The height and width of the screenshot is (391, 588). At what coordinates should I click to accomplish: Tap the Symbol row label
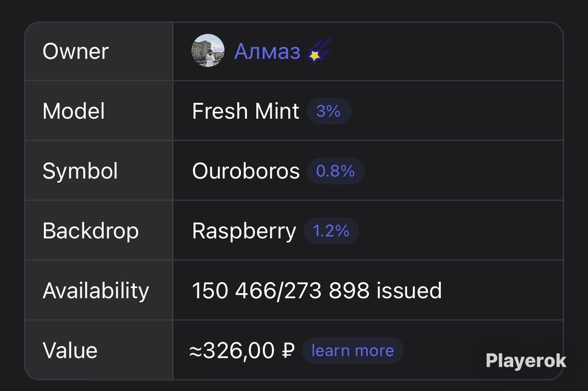coord(80,172)
